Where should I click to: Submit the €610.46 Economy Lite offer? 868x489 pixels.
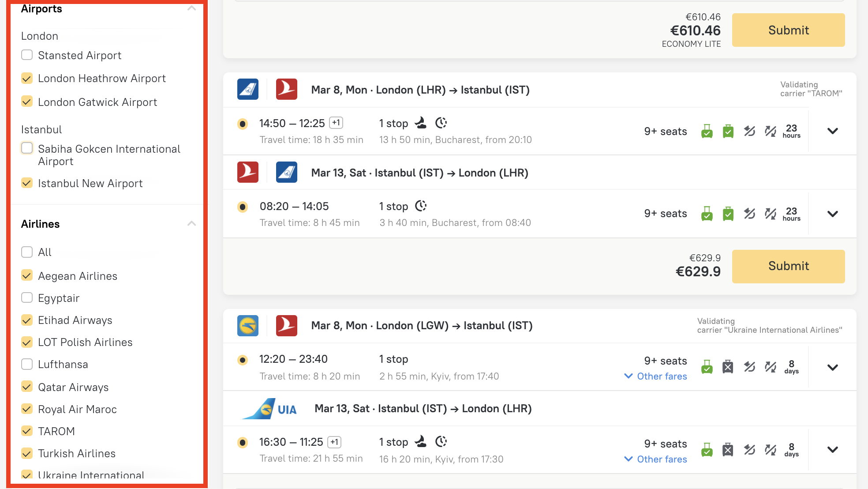pos(789,30)
